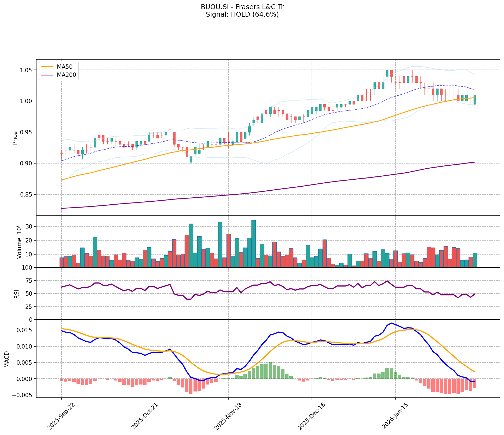The height and width of the screenshot is (435, 504).
Task: Click the tallest volume bar
Action: tap(253, 244)
